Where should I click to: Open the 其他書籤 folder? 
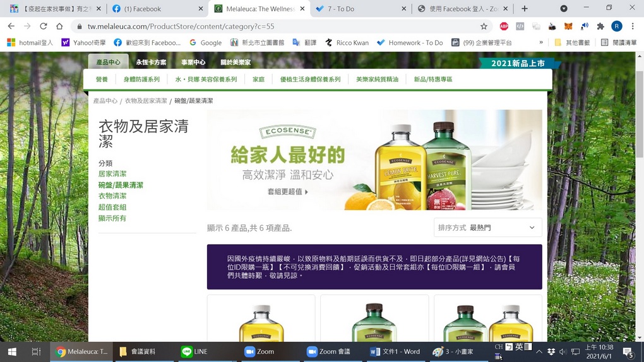(572, 43)
